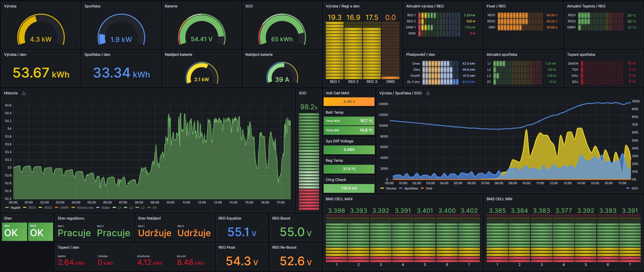This screenshot has width=644, height=272.
Task: Click the Temp MIN 14.8 °C row
Action: coord(349,130)
